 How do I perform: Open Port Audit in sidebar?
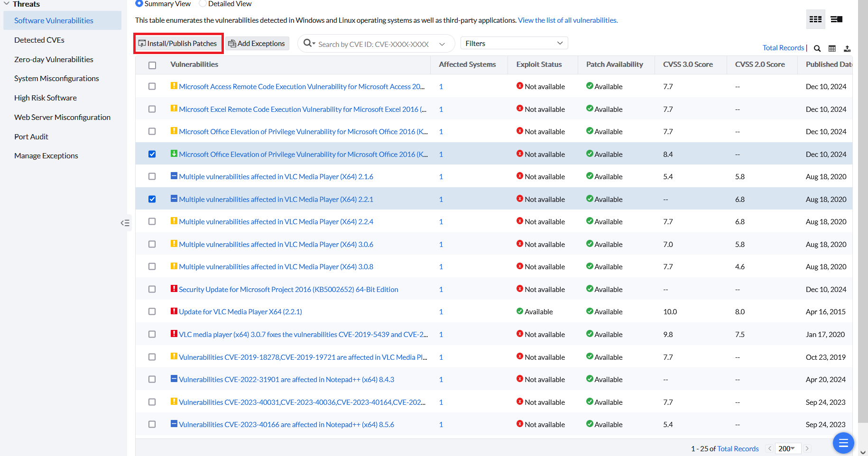[x=31, y=137]
